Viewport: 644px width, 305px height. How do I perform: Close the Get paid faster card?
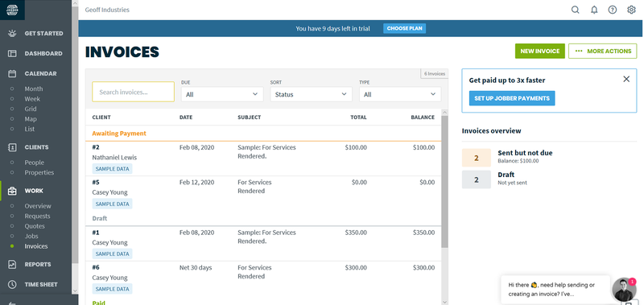(626, 79)
